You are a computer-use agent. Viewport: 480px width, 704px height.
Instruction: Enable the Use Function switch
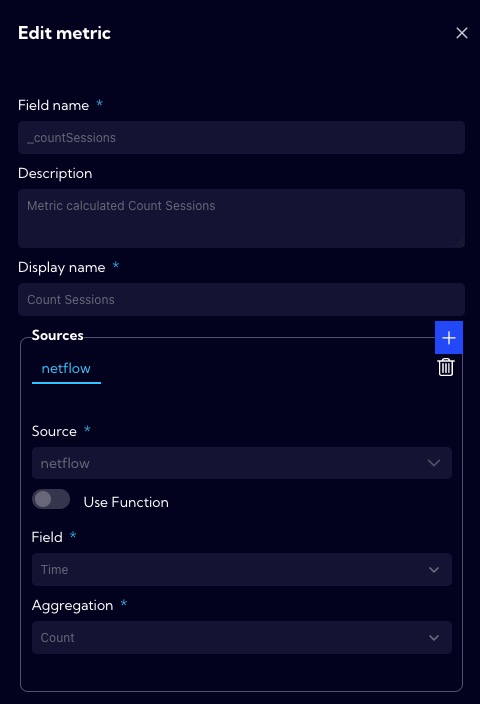pos(51,499)
